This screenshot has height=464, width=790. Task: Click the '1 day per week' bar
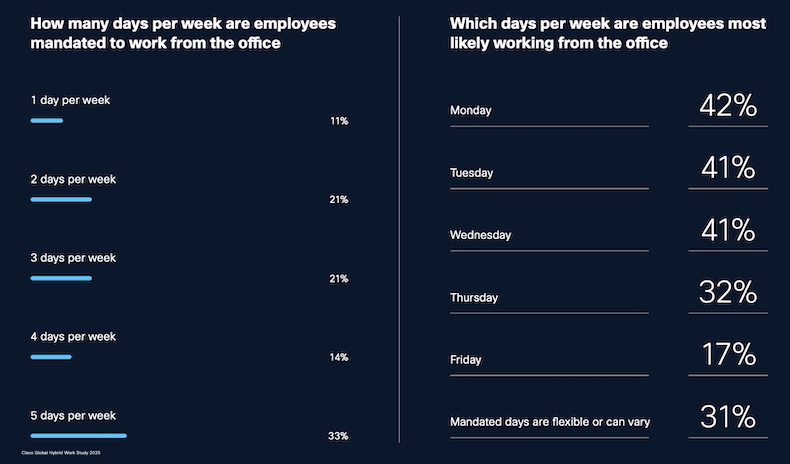[x=47, y=121]
